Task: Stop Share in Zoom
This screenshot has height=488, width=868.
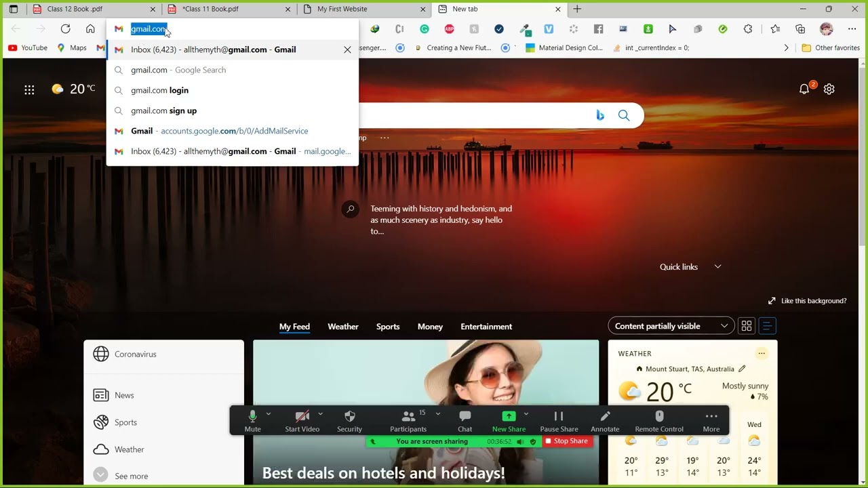Action: [x=566, y=441]
